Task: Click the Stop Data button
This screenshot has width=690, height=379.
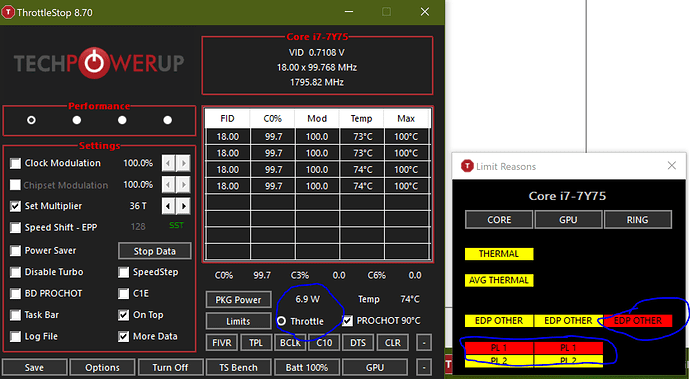Action: (154, 251)
